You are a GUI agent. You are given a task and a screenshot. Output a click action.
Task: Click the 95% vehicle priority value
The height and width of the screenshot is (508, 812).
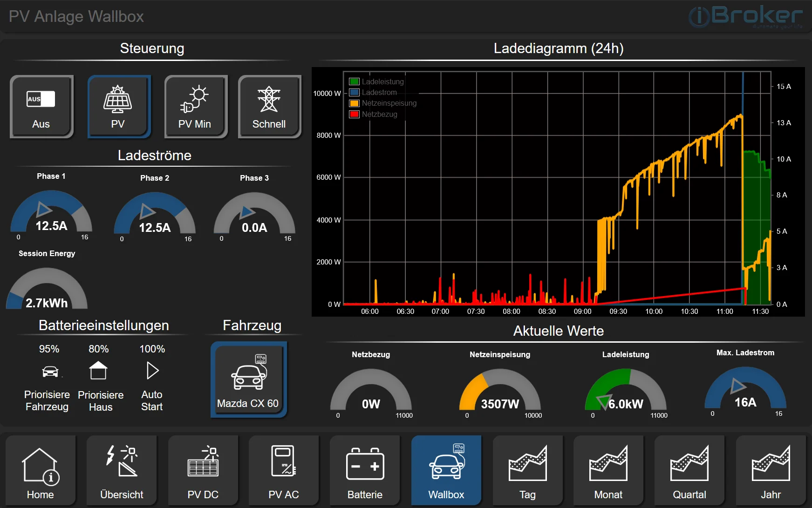[49, 349]
